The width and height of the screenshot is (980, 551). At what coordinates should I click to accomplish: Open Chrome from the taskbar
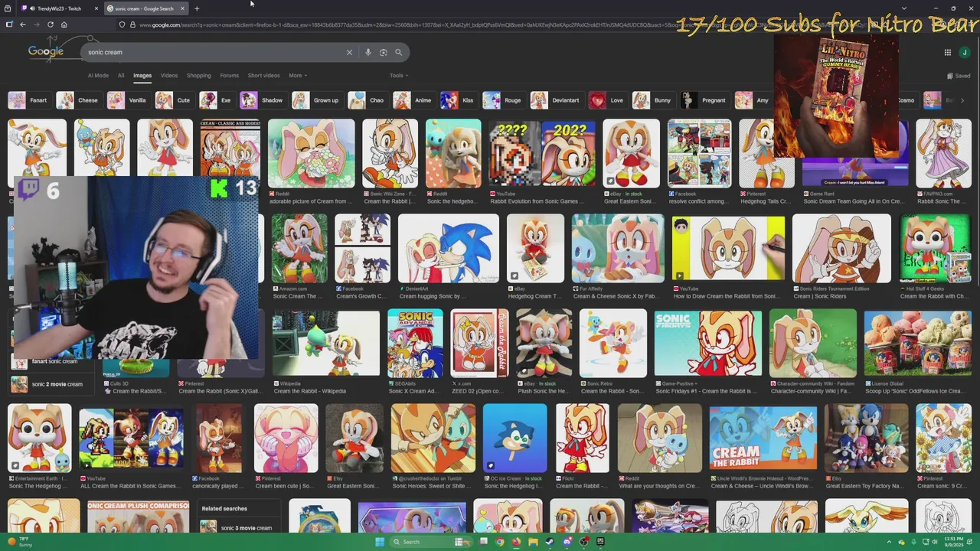click(499, 542)
